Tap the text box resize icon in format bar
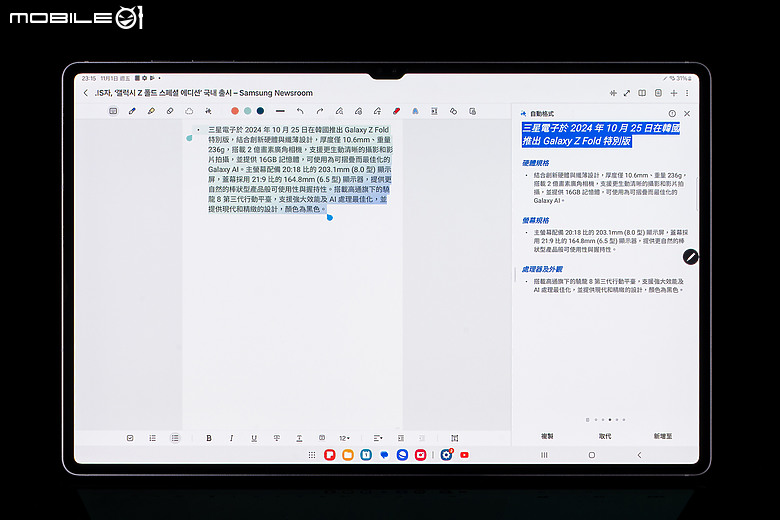The height and width of the screenshot is (520, 780). pos(455,438)
